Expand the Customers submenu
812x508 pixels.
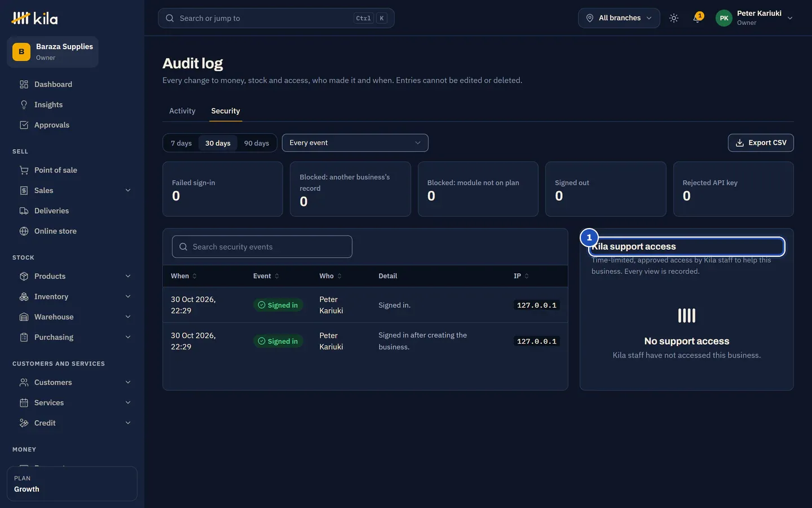128,382
